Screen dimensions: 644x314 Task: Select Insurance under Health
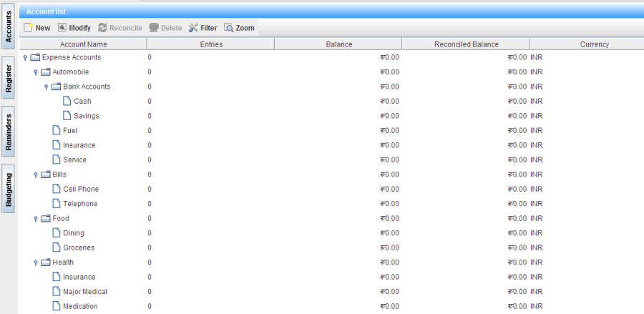pyautogui.click(x=79, y=277)
